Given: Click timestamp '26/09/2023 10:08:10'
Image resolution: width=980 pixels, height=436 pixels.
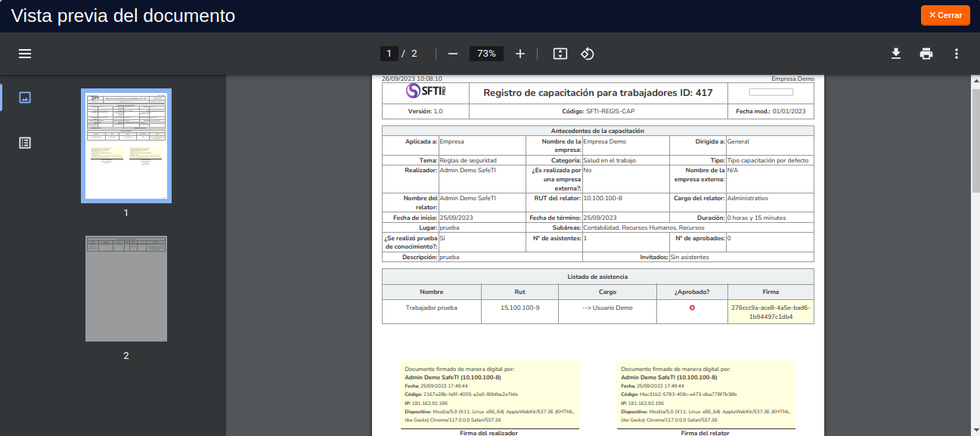Looking at the screenshot, I should click(412, 79).
